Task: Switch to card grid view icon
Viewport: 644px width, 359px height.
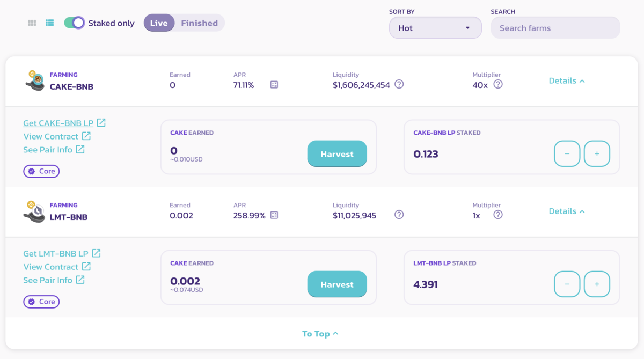Action: pyautogui.click(x=32, y=23)
